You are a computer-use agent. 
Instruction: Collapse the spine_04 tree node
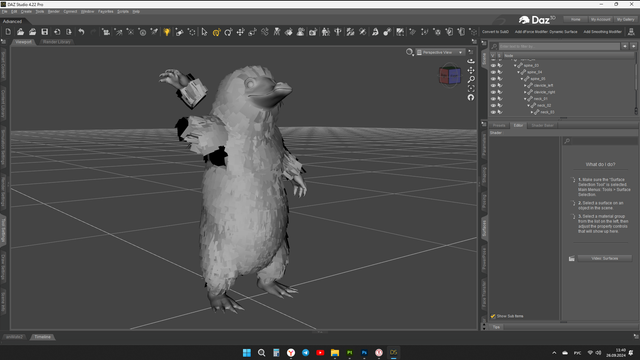click(x=518, y=72)
